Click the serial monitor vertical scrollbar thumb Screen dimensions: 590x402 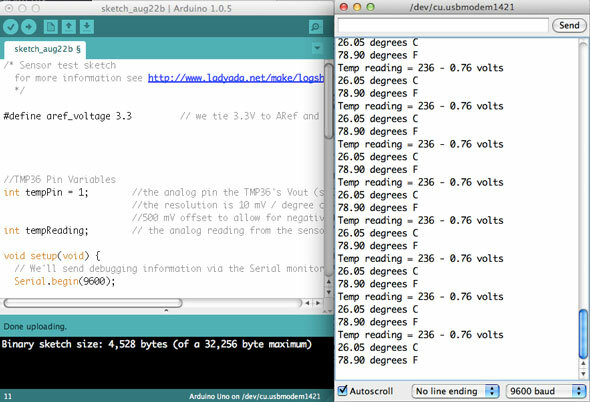(583, 334)
